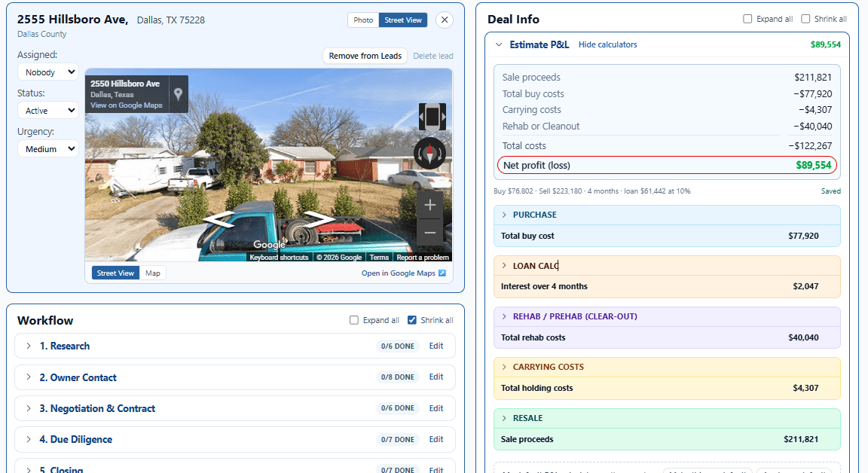Click the Interest over 4 months value $2,047
Image resolution: width=868 pixels, height=473 pixels.
point(805,286)
